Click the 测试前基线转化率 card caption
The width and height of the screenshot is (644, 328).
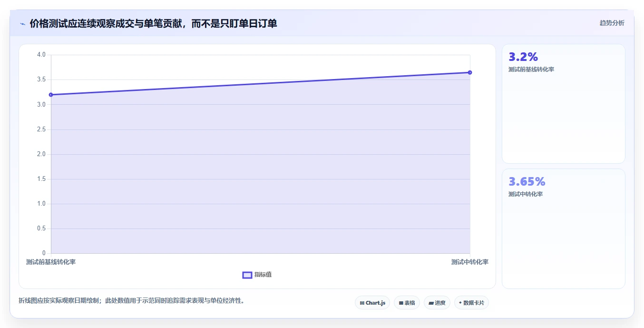(531, 70)
